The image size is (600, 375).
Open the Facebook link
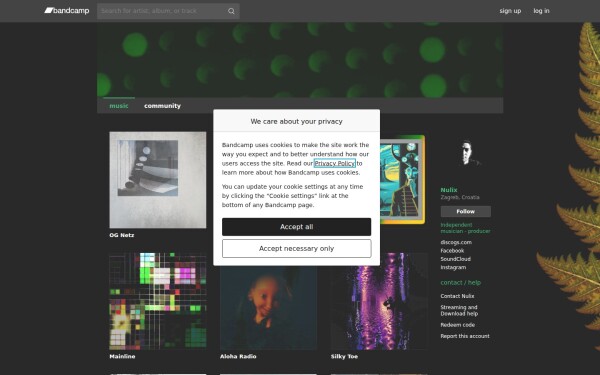point(452,251)
